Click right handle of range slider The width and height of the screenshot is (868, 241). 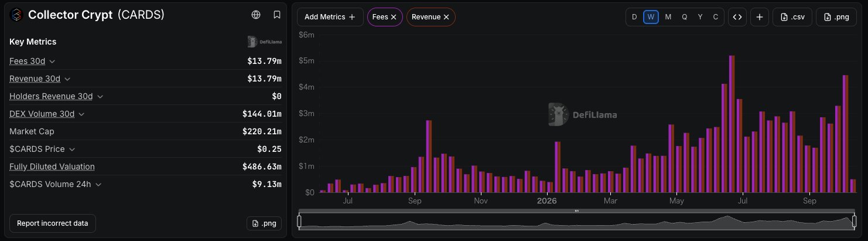tap(854, 221)
